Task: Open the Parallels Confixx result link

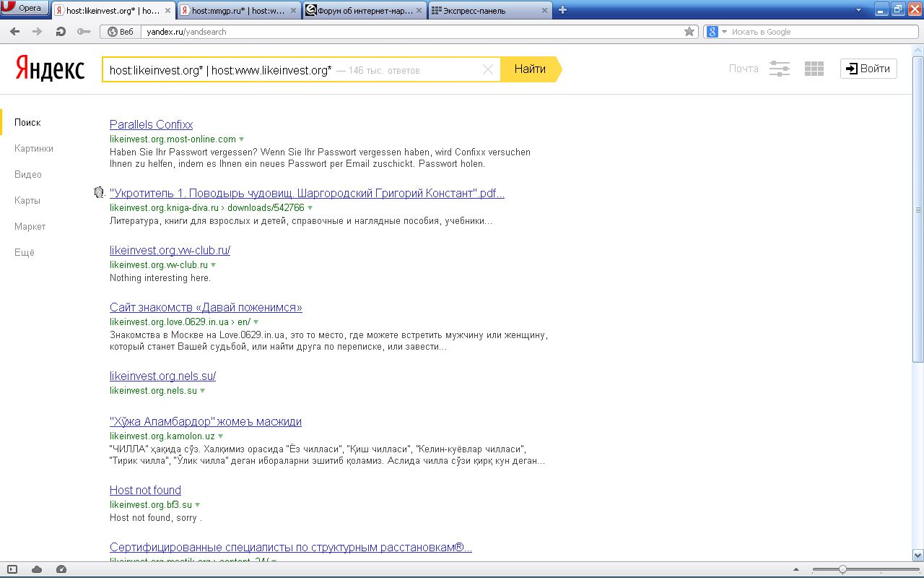Action: [151, 124]
